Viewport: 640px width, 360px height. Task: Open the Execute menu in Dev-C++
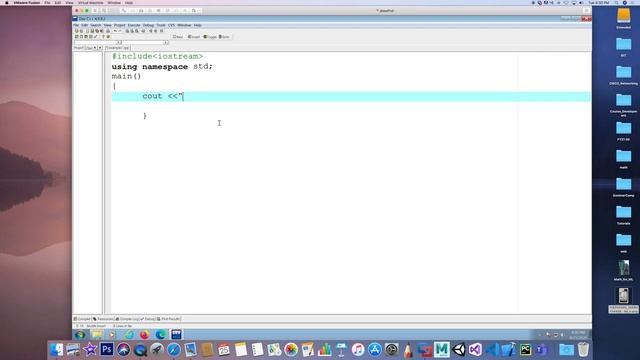[x=134, y=25]
